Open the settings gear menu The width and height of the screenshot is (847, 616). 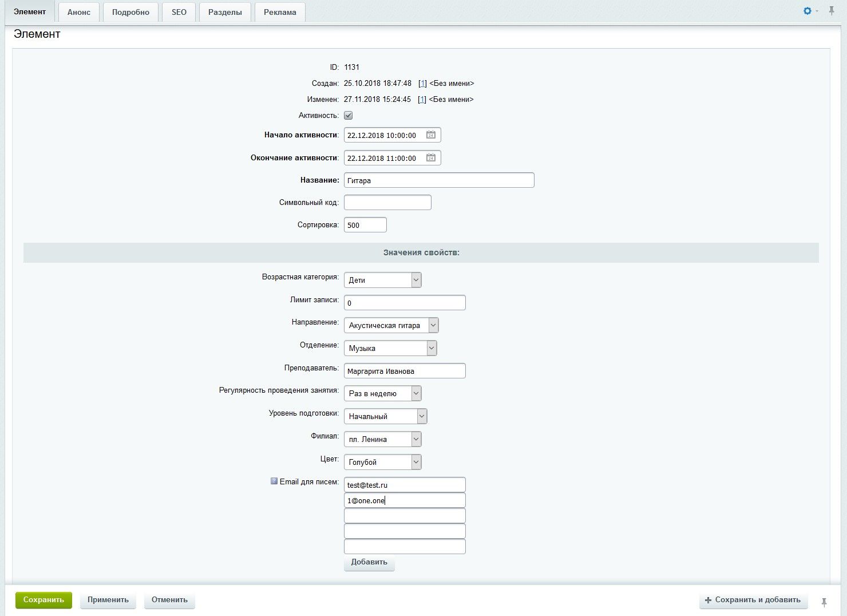click(x=808, y=11)
